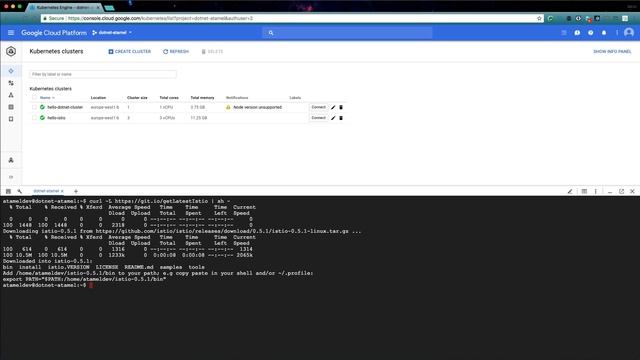The height and width of the screenshot is (360, 640).
Task: Click the Node version unsupported notification text
Action: (x=258, y=107)
